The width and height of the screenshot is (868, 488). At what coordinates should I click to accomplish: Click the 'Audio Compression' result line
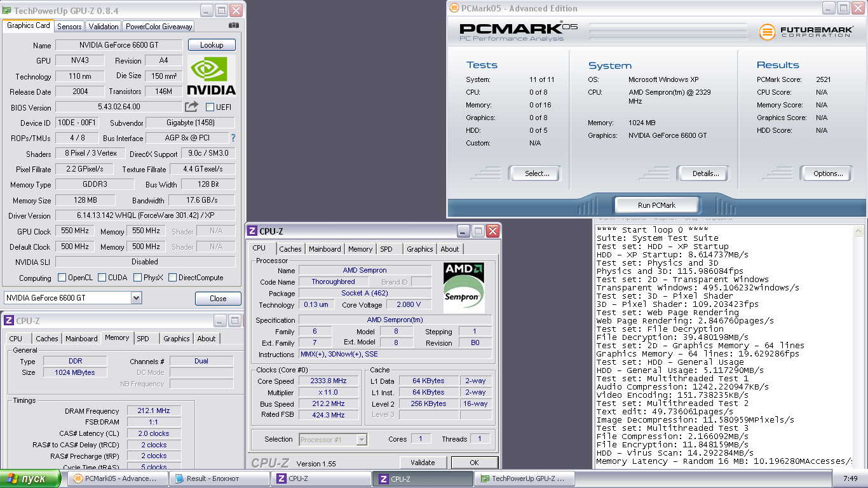682,387
